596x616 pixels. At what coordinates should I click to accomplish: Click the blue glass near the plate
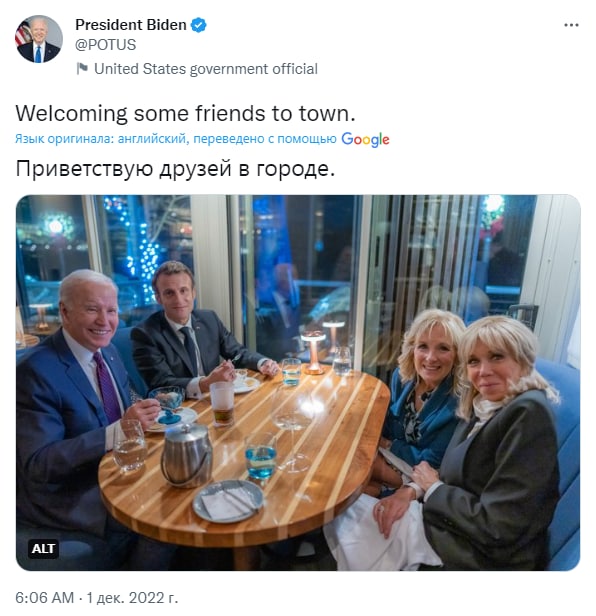click(x=260, y=459)
